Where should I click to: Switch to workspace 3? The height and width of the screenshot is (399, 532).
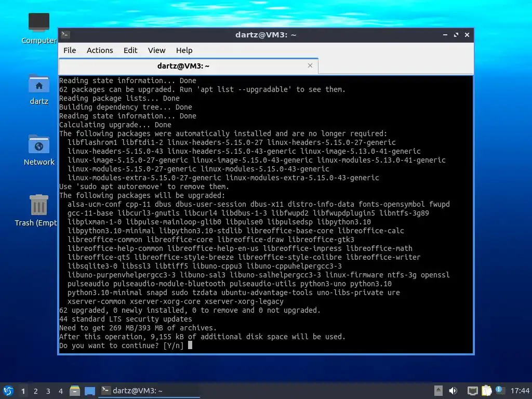point(48,391)
